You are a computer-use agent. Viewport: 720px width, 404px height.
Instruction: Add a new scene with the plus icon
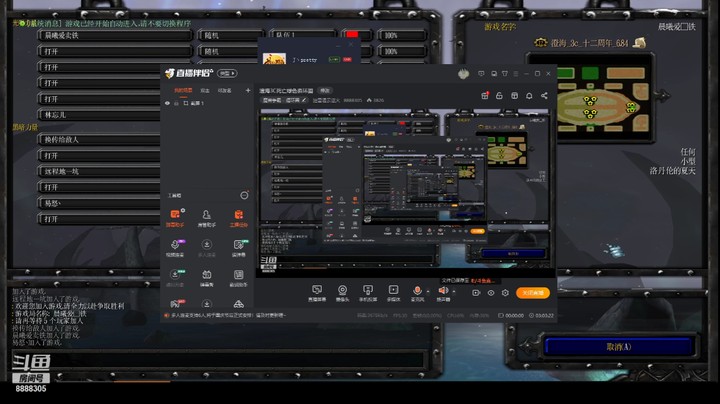tap(248, 90)
